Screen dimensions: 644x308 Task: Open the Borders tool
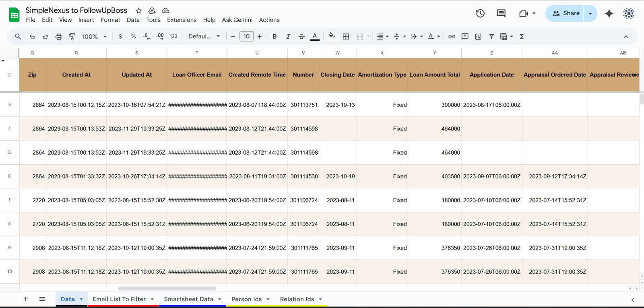click(x=346, y=37)
